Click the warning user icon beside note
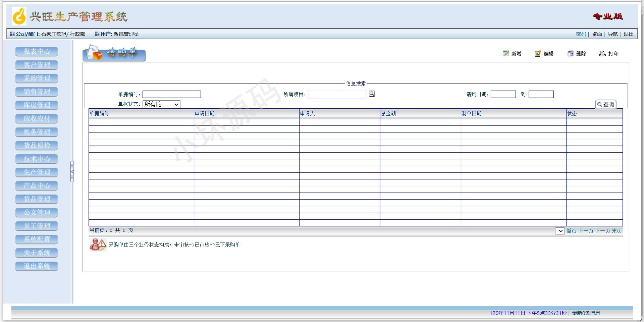 [x=98, y=245]
